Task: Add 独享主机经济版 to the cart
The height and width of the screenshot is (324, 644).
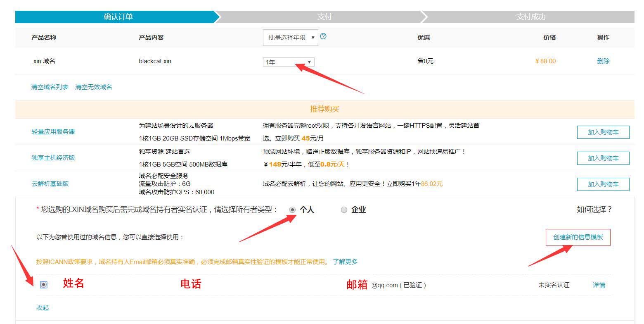Action: 603,158
